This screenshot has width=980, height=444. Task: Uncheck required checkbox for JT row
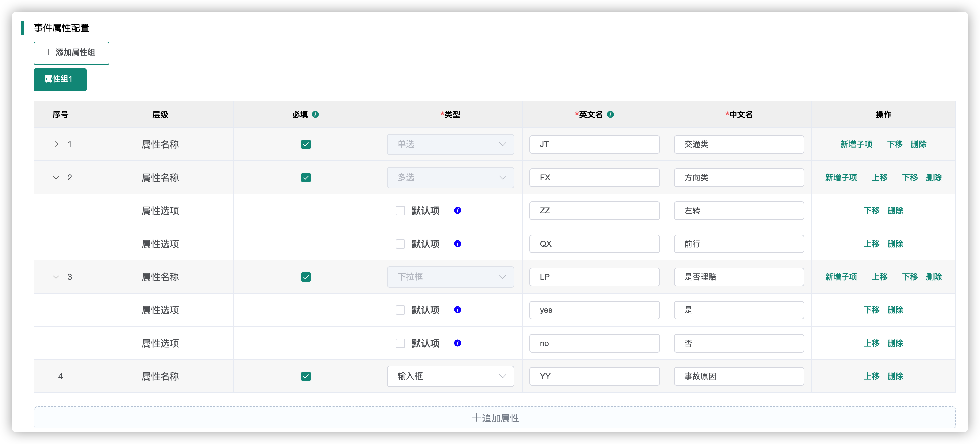(306, 144)
